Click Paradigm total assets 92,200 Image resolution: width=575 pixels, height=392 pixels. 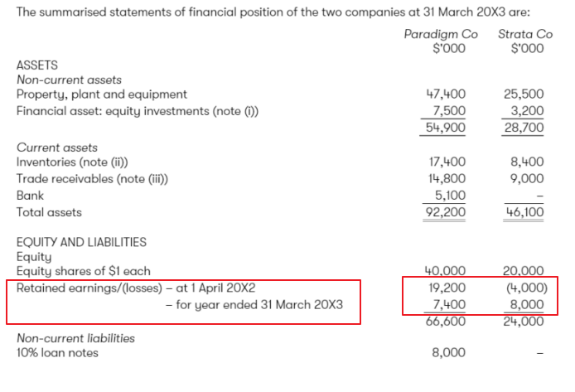coord(445,212)
